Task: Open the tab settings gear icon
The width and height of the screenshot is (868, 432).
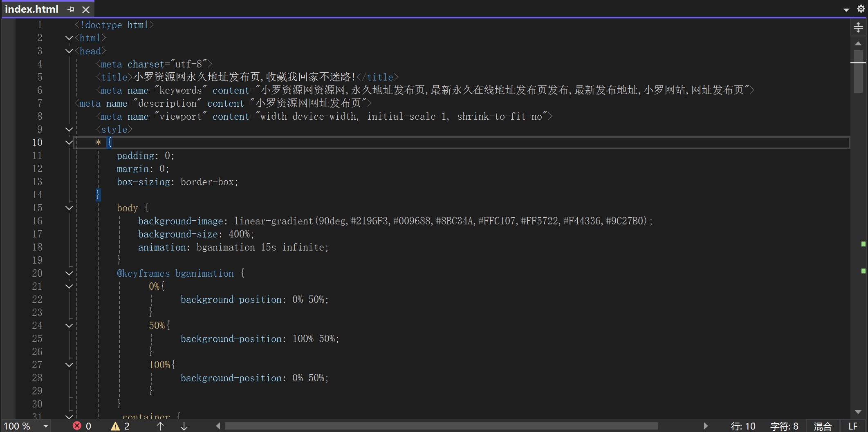Action: pyautogui.click(x=861, y=9)
